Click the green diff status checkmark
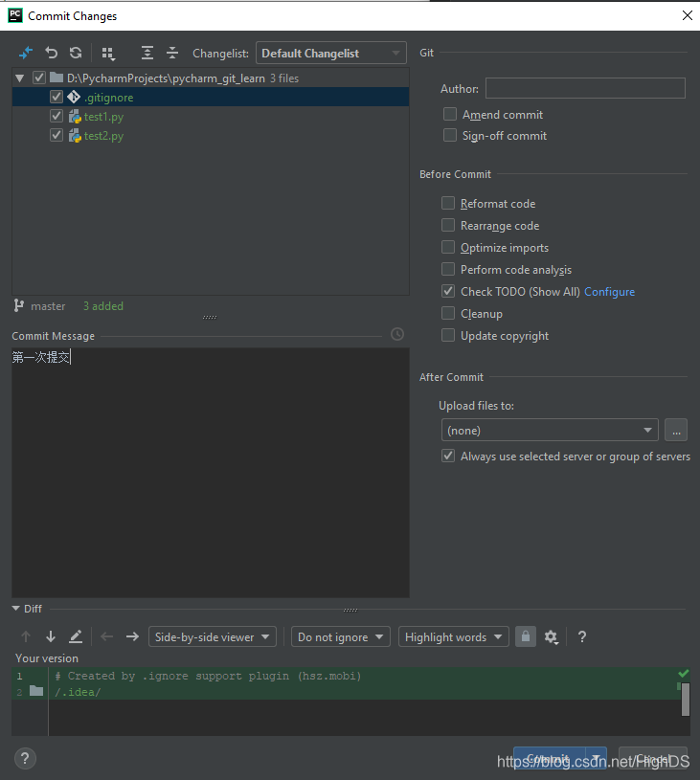Image resolution: width=700 pixels, height=780 pixels. pos(684,673)
